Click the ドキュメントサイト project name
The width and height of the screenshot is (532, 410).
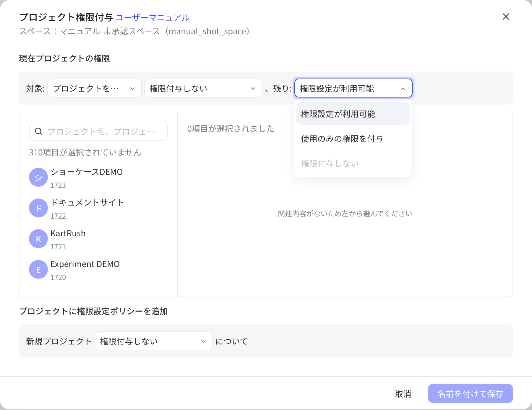[87, 203]
